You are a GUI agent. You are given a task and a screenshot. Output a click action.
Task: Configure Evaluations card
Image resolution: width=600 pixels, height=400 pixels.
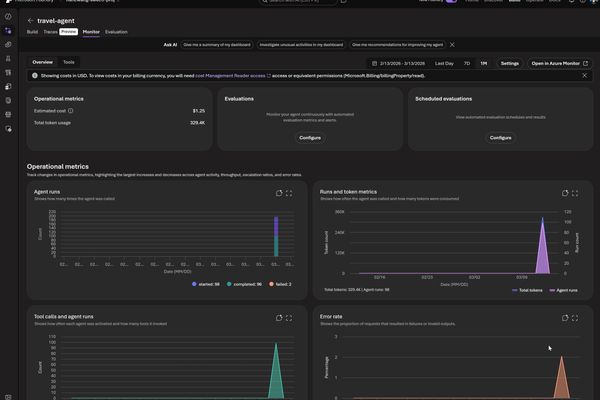click(310, 138)
